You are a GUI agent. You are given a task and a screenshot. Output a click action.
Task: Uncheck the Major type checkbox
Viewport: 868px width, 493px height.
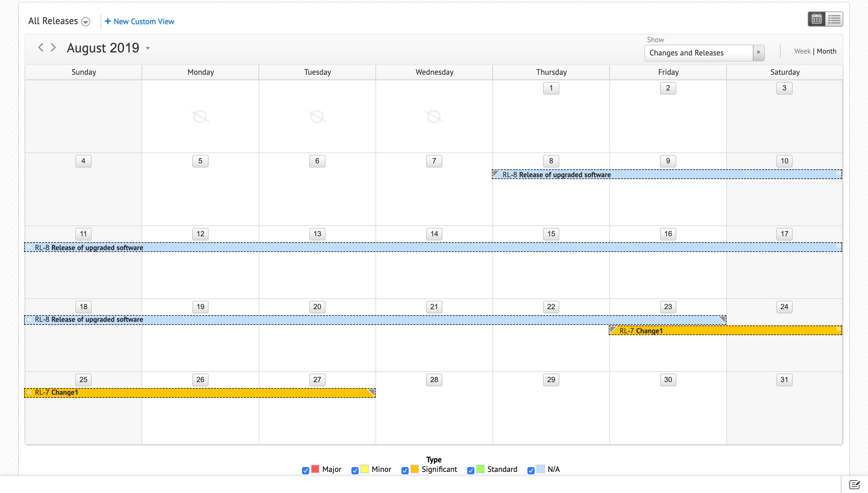coord(305,470)
